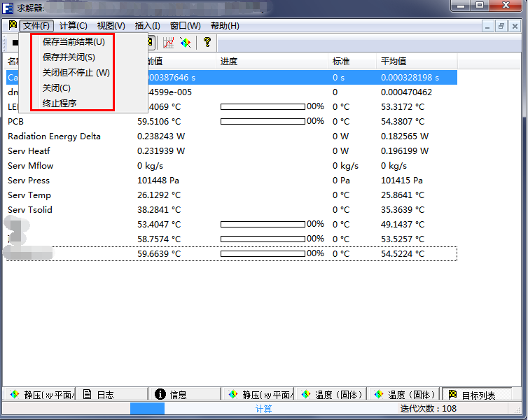Click the 38.2841 °C current value

(159, 210)
